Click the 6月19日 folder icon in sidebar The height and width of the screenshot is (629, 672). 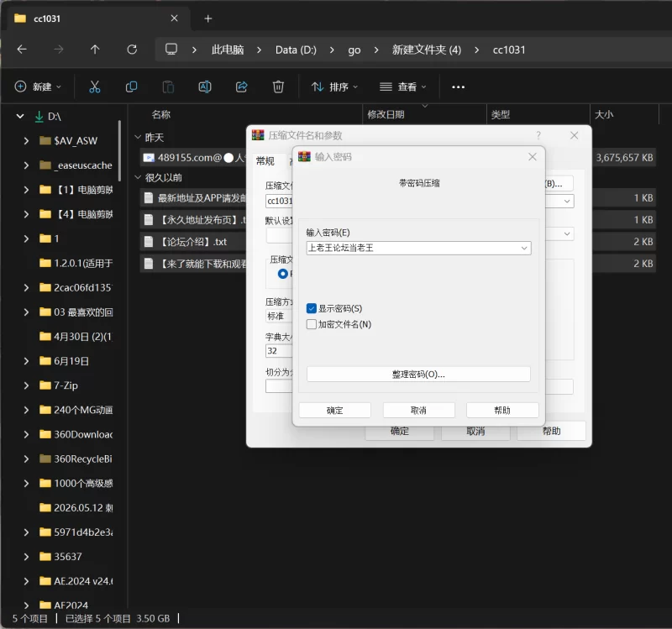pyautogui.click(x=45, y=361)
